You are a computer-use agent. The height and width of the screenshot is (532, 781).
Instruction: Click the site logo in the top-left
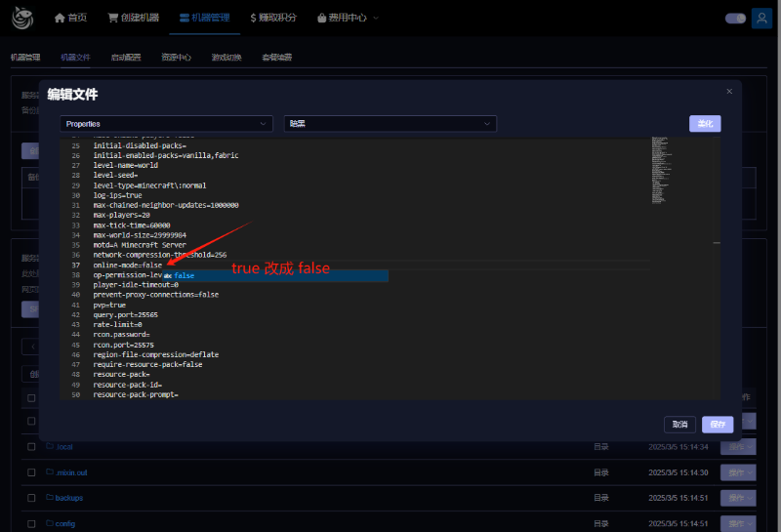[22, 18]
